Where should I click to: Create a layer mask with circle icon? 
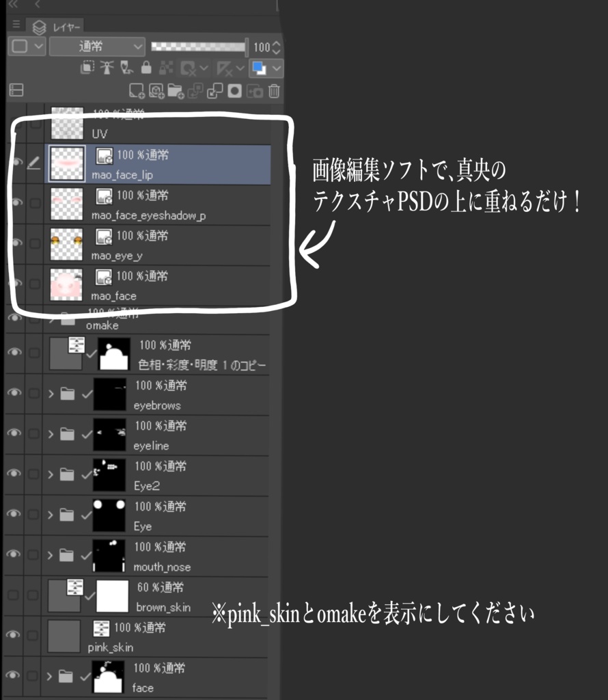235,90
